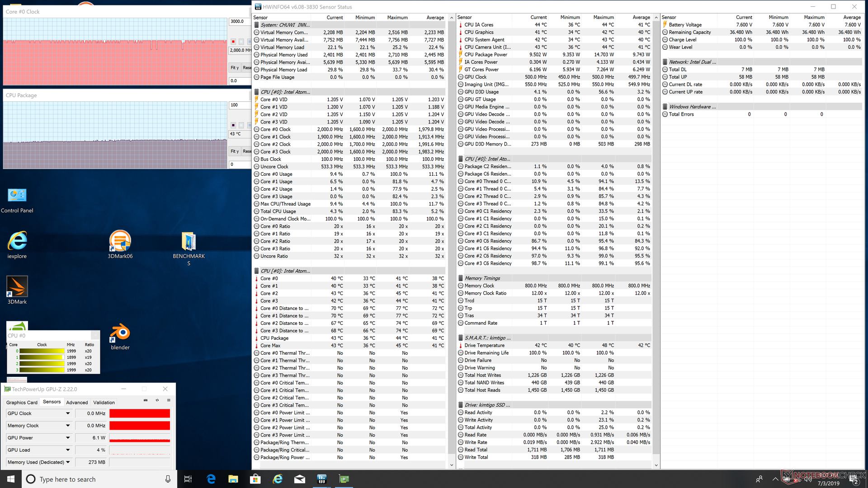868x488 pixels.
Task: Click the Core #0 VID lightning icon
Action: [256, 99]
